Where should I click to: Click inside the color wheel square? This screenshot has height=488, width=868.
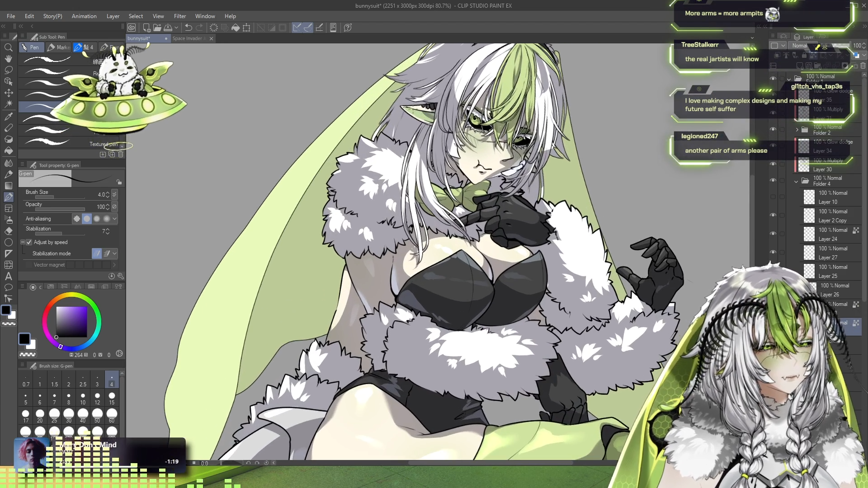point(71,322)
